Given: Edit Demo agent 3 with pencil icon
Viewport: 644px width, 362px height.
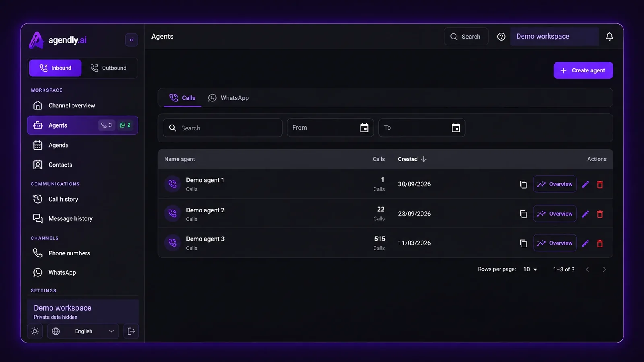Looking at the screenshot, I should (x=586, y=243).
